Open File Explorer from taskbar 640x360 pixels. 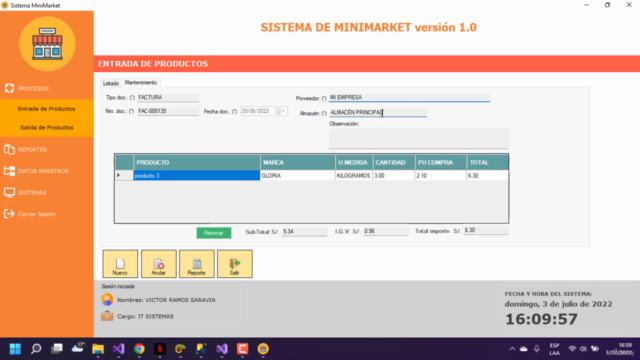(x=98, y=349)
